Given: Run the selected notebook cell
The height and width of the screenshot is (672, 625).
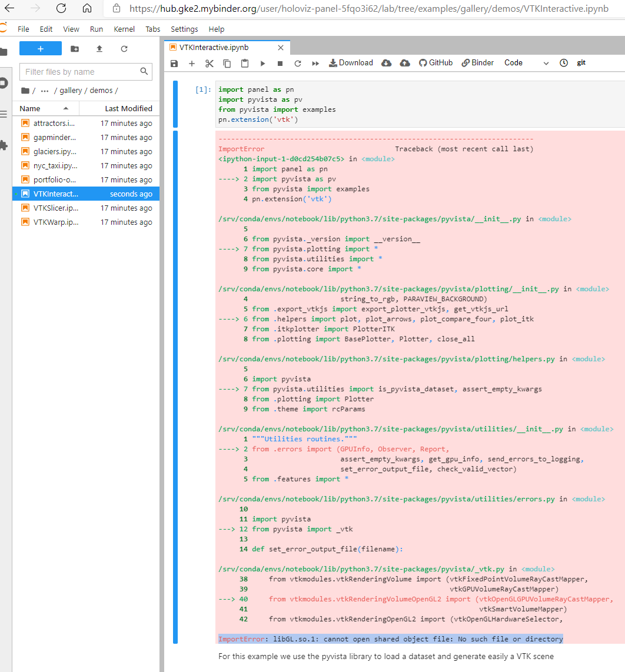Looking at the screenshot, I should [262, 63].
